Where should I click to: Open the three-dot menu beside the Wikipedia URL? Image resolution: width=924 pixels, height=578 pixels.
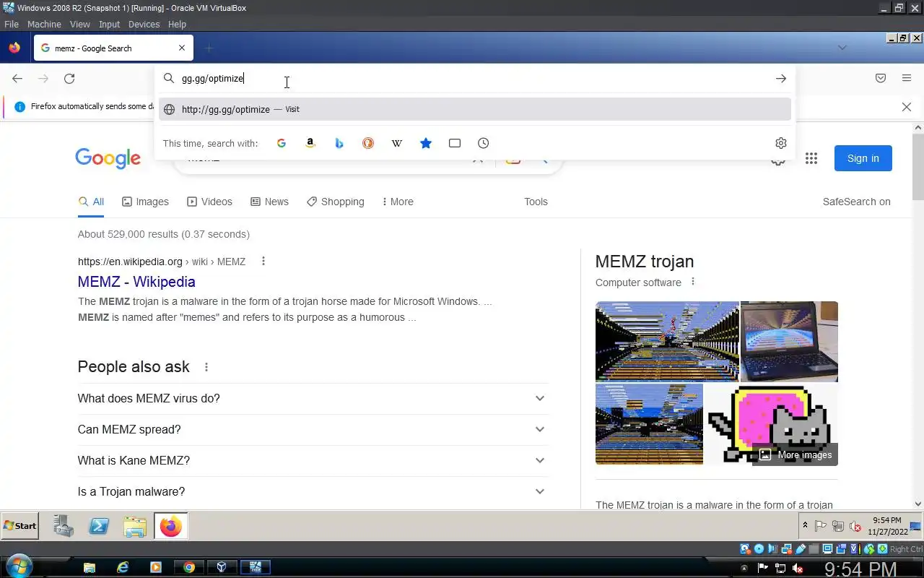(263, 261)
